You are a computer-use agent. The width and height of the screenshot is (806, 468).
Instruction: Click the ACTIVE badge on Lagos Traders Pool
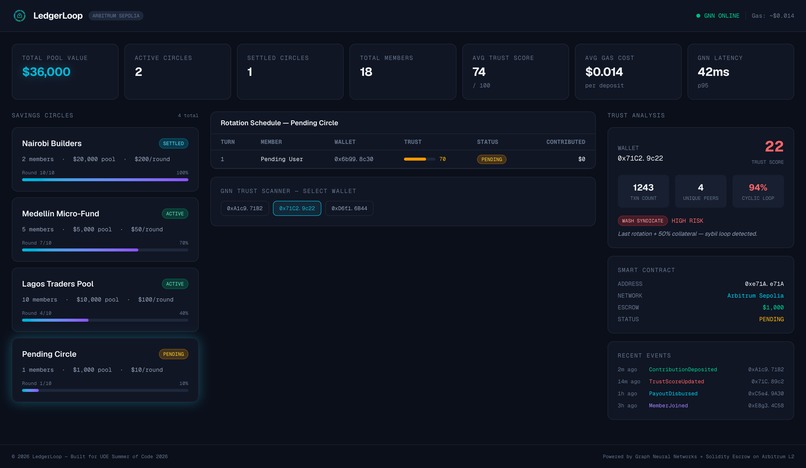click(175, 284)
